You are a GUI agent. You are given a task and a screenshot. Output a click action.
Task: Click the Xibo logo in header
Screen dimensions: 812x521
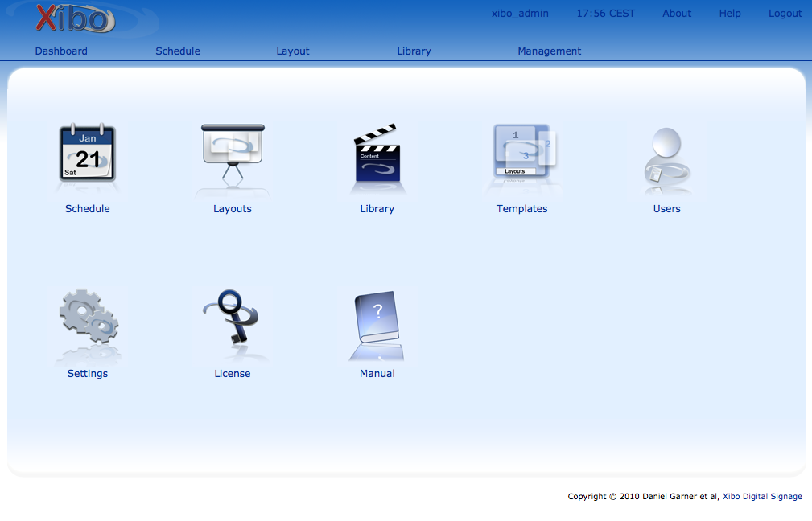76,18
